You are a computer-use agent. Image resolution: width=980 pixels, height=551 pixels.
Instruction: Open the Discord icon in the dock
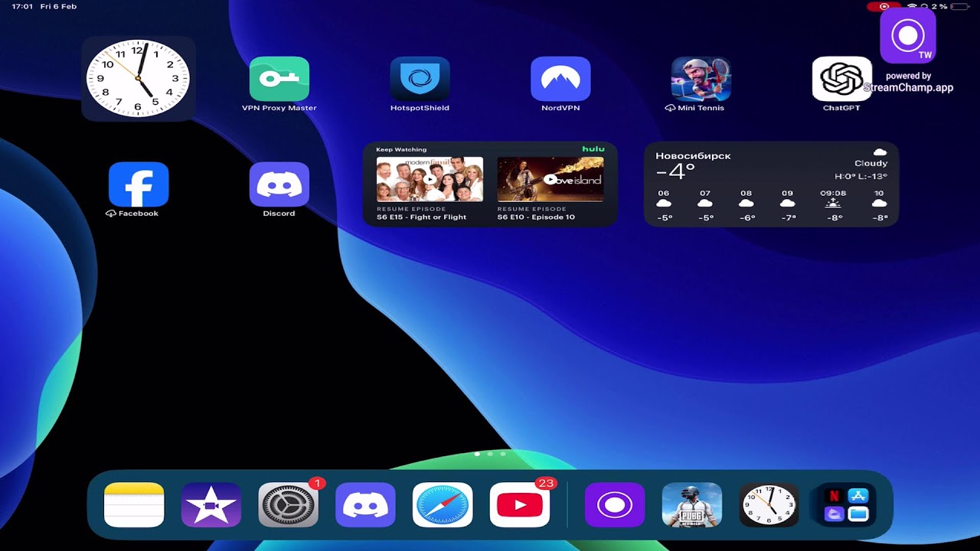365,505
